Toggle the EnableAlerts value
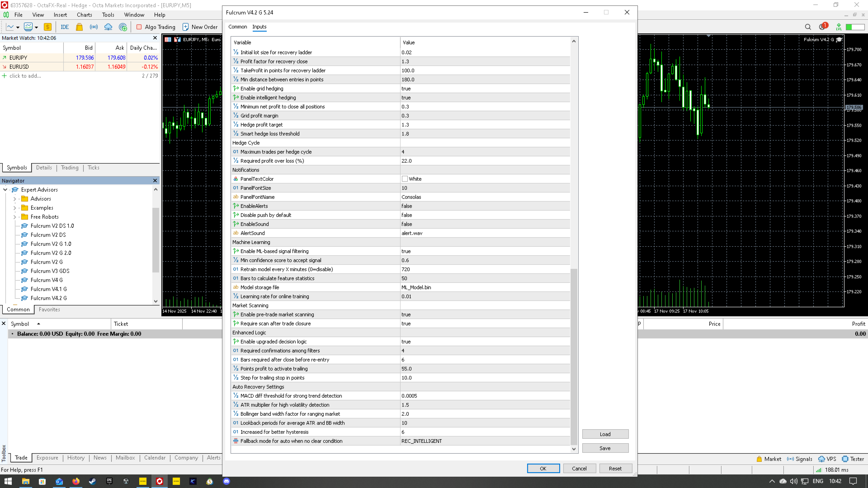Viewport: 868px width, 488px height. 407,206
